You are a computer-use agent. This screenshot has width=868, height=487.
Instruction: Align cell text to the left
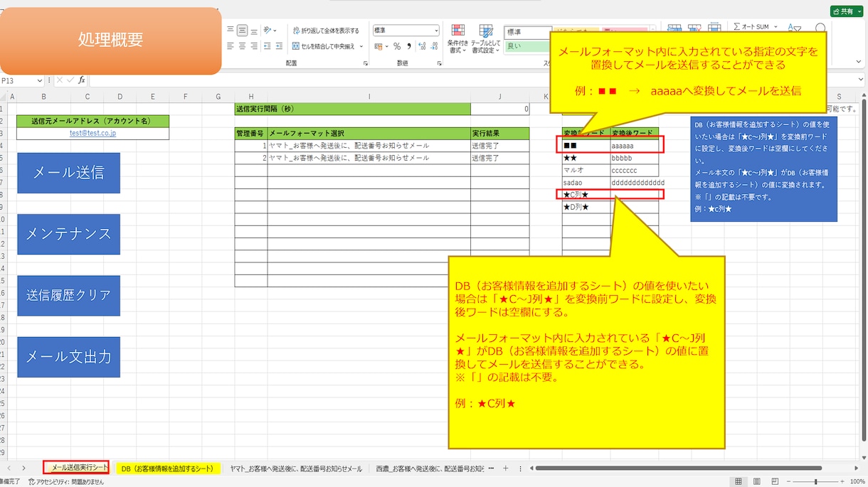click(x=231, y=46)
